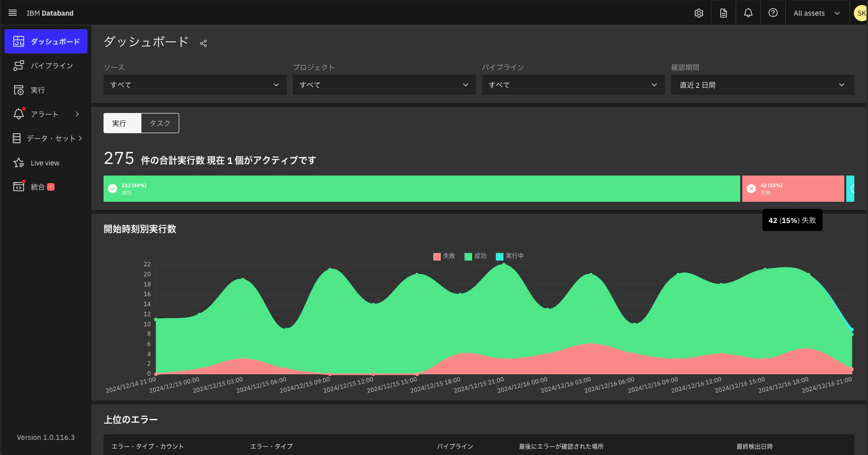868x455 pixels.
Task: Open 統合 with the red badge
Action: [x=38, y=187]
